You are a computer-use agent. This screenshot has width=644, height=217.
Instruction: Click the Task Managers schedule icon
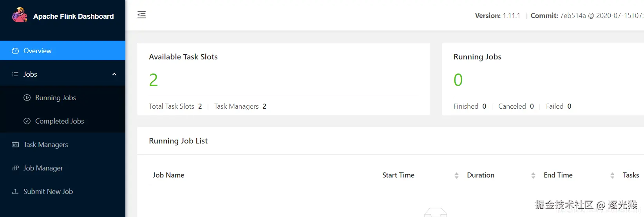pyautogui.click(x=15, y=145)
